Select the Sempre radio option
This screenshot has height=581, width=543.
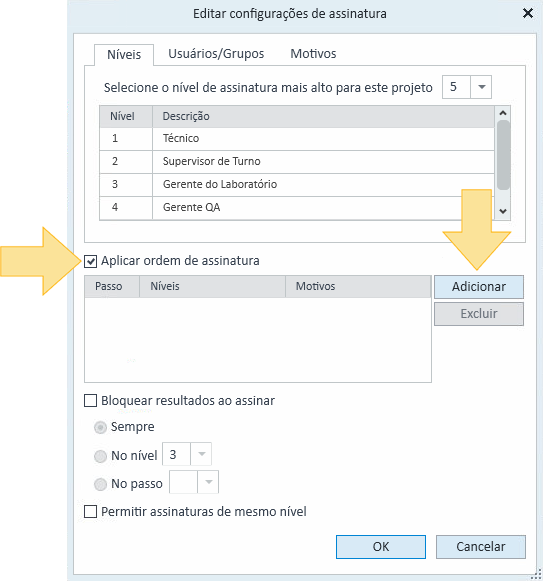[x=100, y=427]
